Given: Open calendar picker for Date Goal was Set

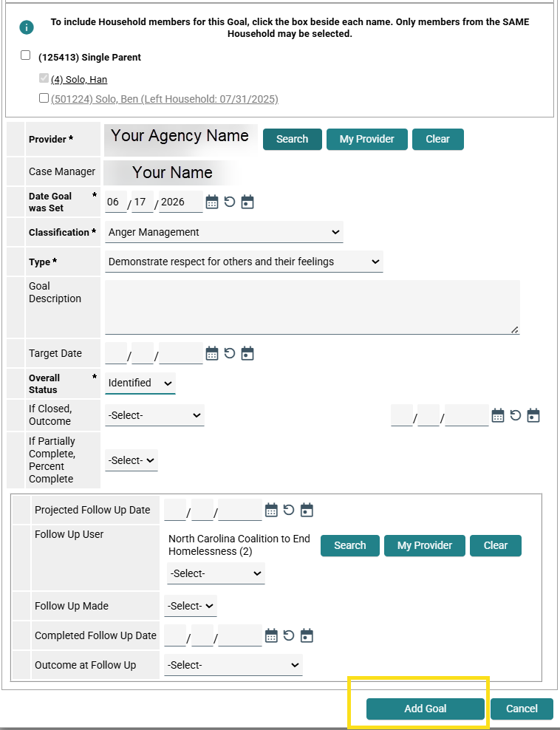Looking at the screenshot, I should [212, 202].
